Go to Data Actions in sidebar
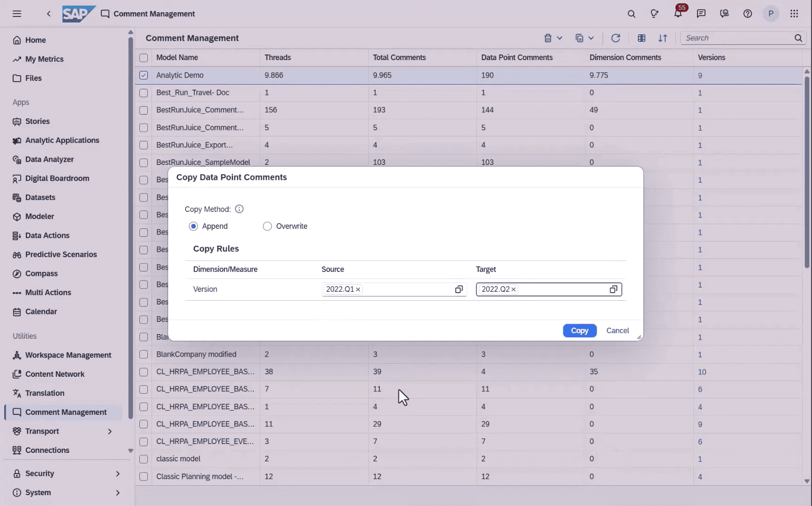Screen dimensions: 812x506 47,235
